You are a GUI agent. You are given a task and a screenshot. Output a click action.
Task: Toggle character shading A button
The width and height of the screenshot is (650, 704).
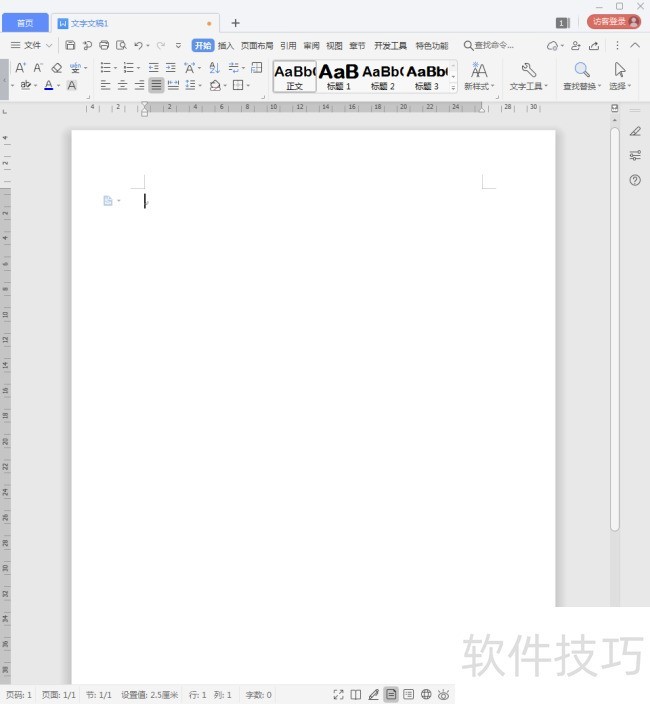click(71, 85)
